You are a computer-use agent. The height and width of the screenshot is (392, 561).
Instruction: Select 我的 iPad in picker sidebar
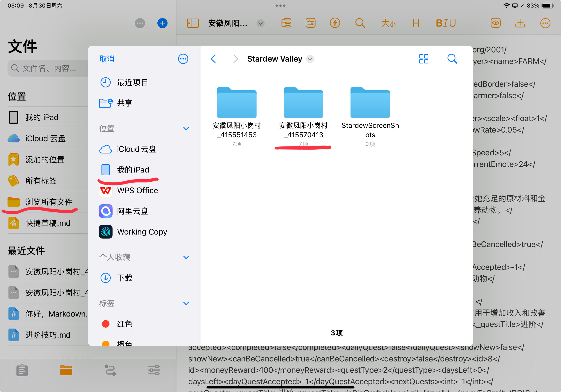click(144, 170)
